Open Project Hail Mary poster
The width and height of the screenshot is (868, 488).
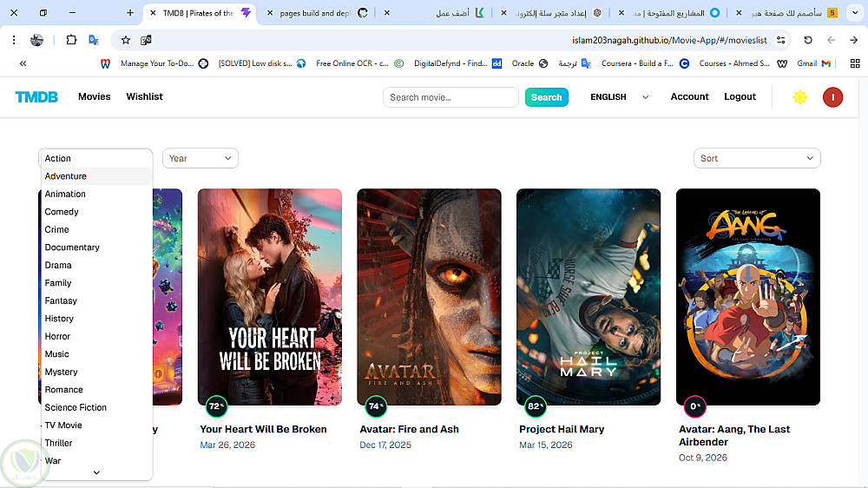click(589, 297)
